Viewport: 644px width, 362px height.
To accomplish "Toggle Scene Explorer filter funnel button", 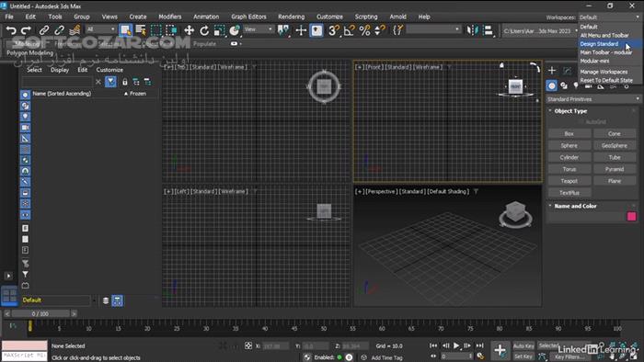I will click(110, 82).
